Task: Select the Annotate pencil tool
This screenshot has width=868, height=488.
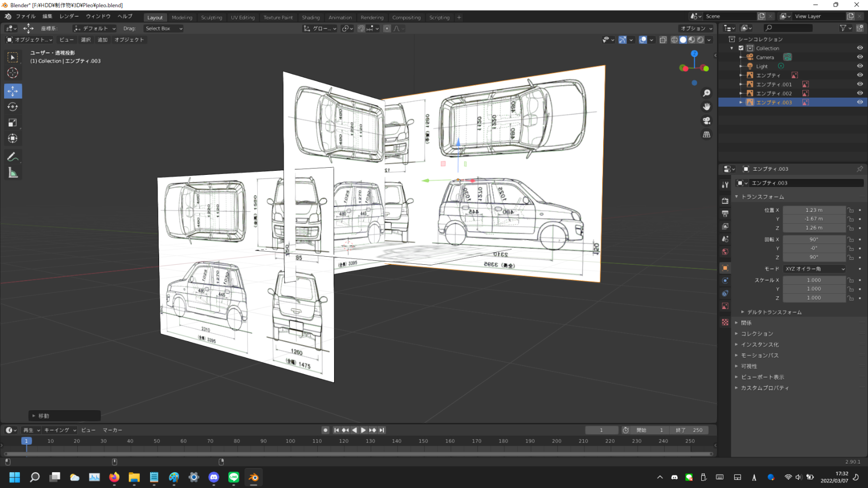Action: coord(13,157)
